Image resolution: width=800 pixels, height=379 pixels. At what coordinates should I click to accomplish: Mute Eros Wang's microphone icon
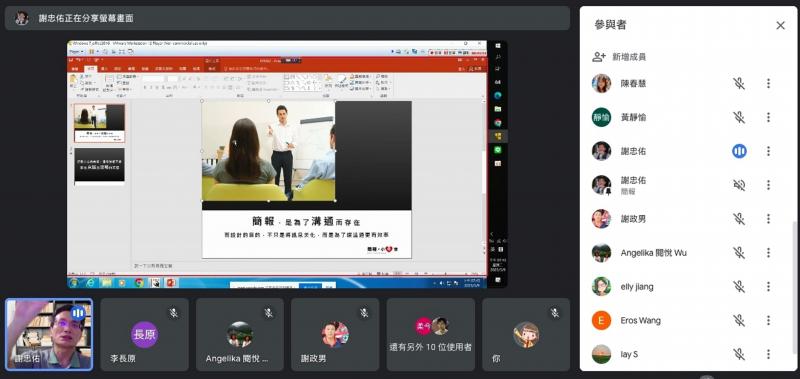tap(739, 320)
